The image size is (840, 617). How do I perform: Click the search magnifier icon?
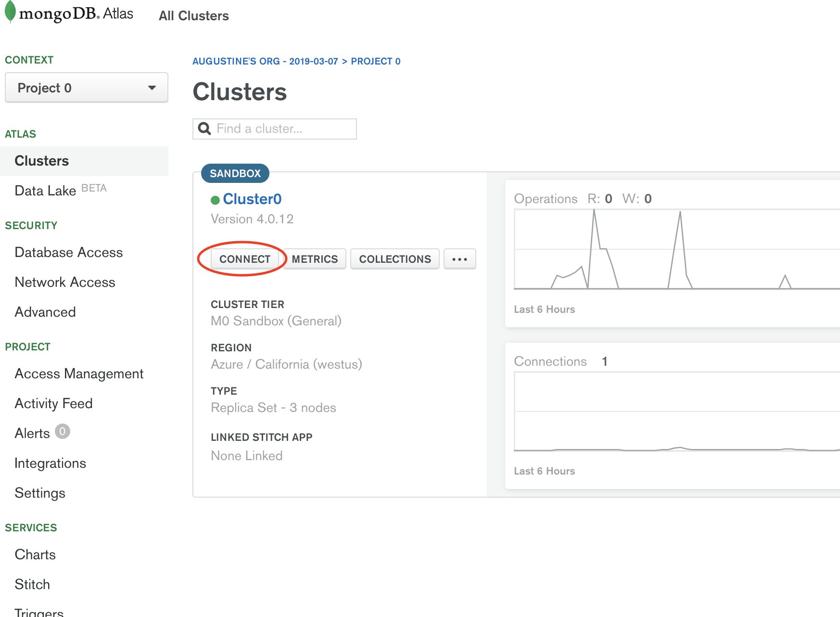point(204,129)
